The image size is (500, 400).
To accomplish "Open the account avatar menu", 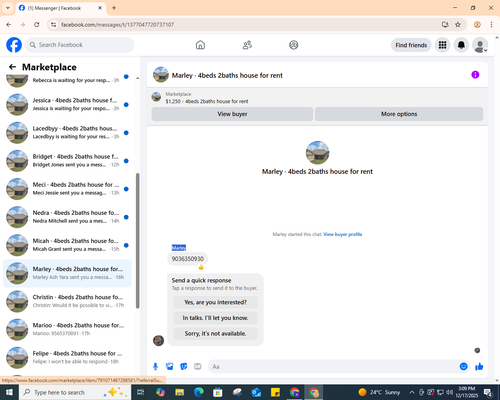I will coord(480,45).
